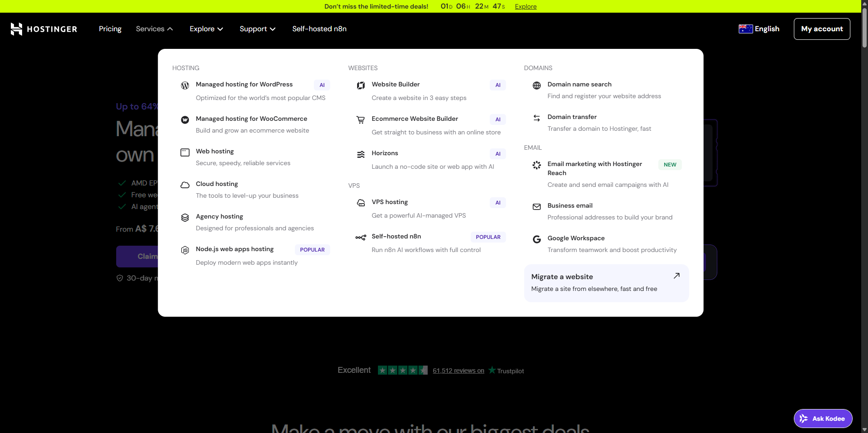Viewport: 868px width, 433px height.
Task: Click the NEW badge beside Hostinger Reach
Action: (670, 165)
